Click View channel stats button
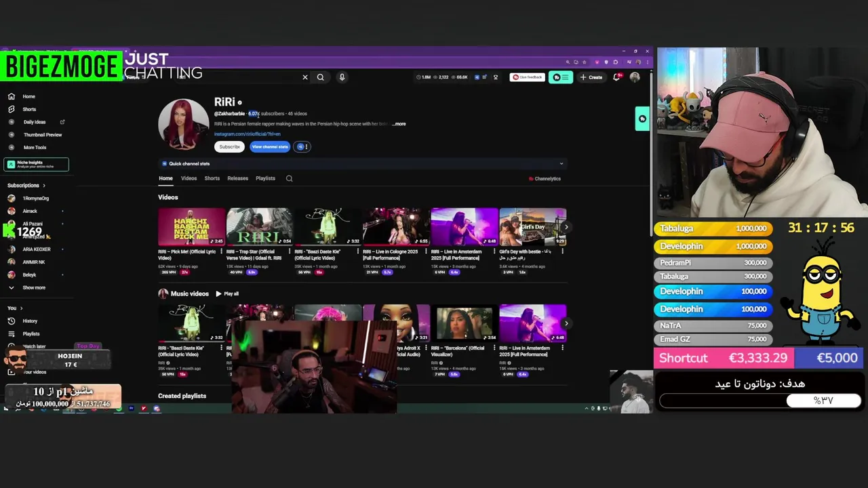The height and width of the screenshot is (488, 868). 270,146
